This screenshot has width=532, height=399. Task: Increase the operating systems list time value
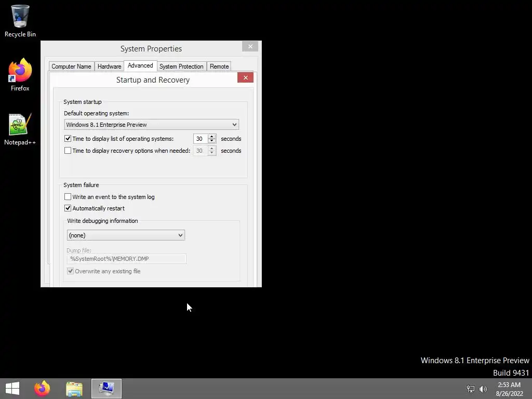212,136
